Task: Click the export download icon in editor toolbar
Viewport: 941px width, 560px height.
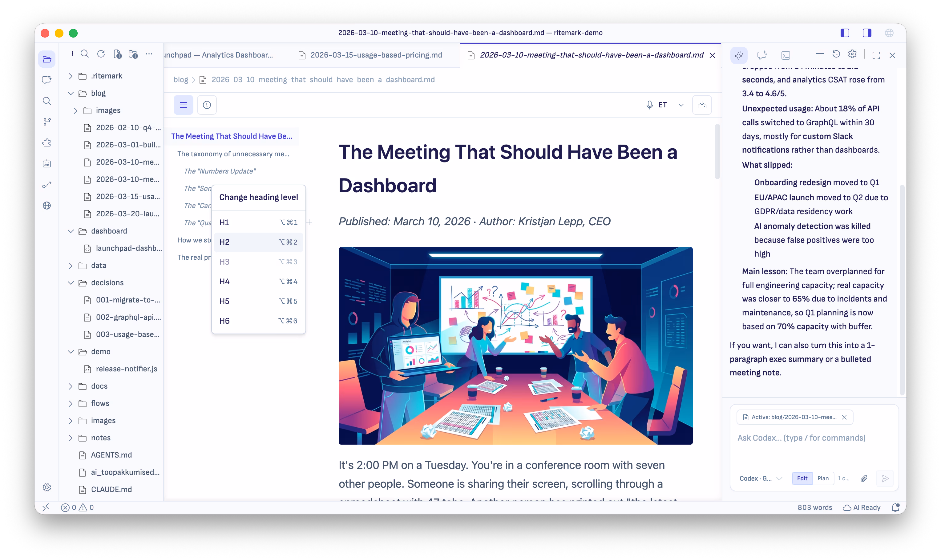Action: tap(702, 105)
